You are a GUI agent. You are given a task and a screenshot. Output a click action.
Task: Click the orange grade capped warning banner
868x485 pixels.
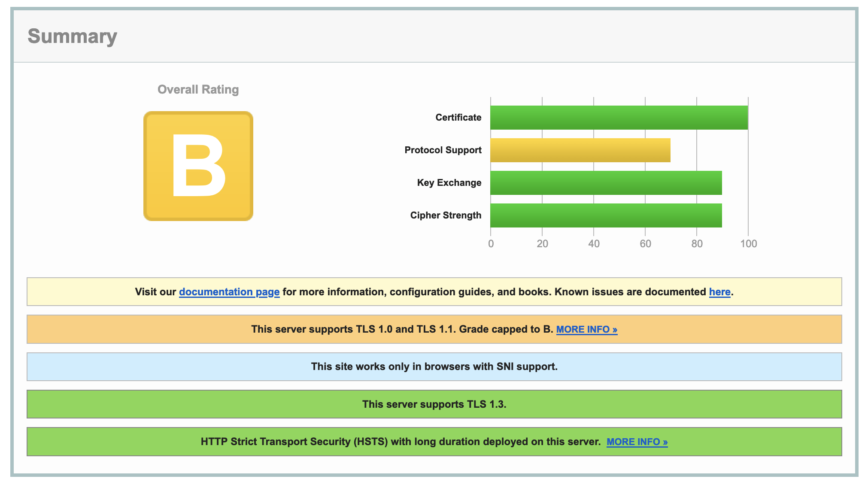[434, 329]
